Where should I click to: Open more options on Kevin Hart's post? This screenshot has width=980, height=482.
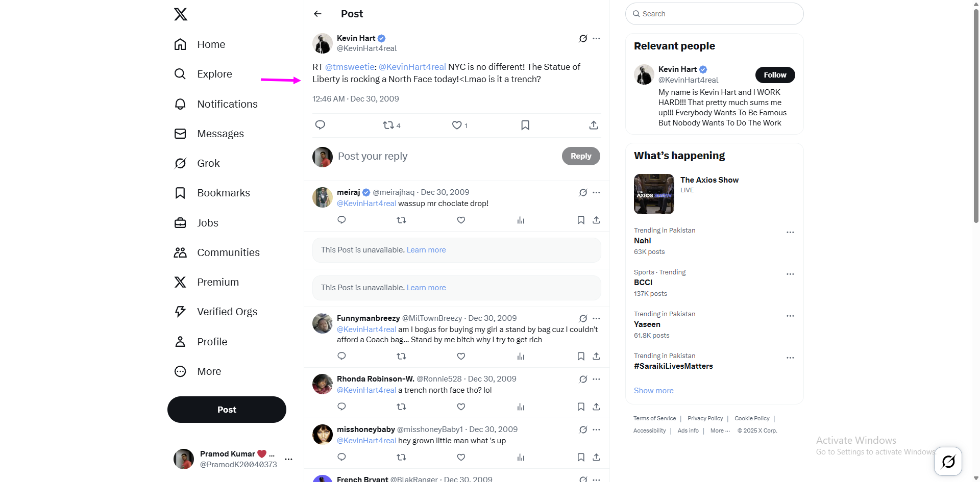click(597, 38)
